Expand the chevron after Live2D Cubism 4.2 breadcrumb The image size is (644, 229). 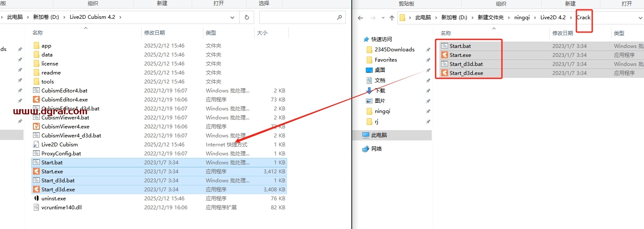pyautogui.click(x=120, y=17)
